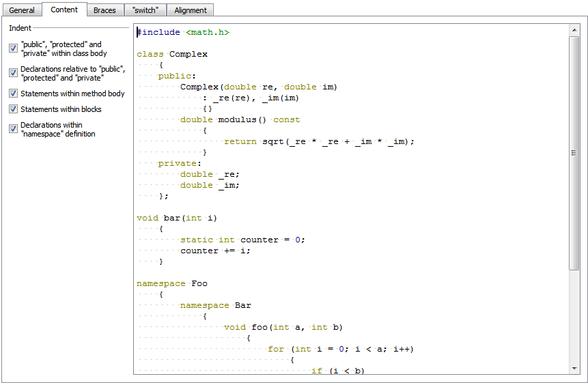Uncheck "public", "protected" and "private" within class body
This screenshot has width=588, height=383.
coord(13,48)
